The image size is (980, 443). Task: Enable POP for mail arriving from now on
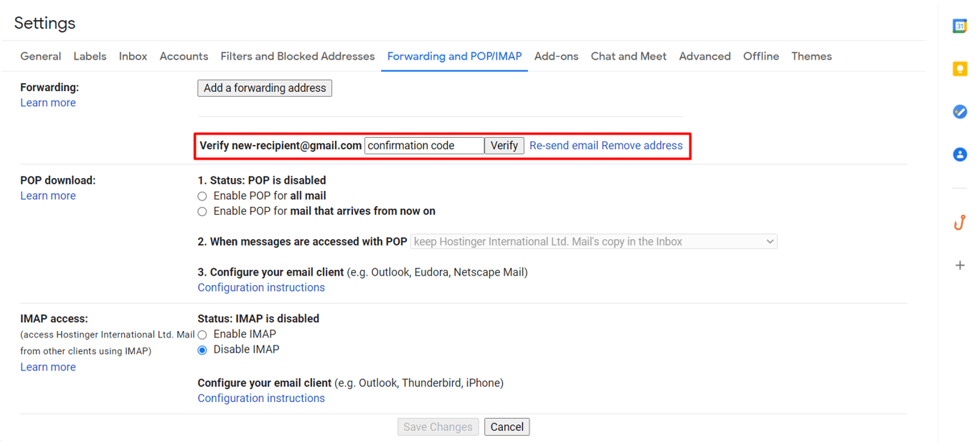coord(202,211)
